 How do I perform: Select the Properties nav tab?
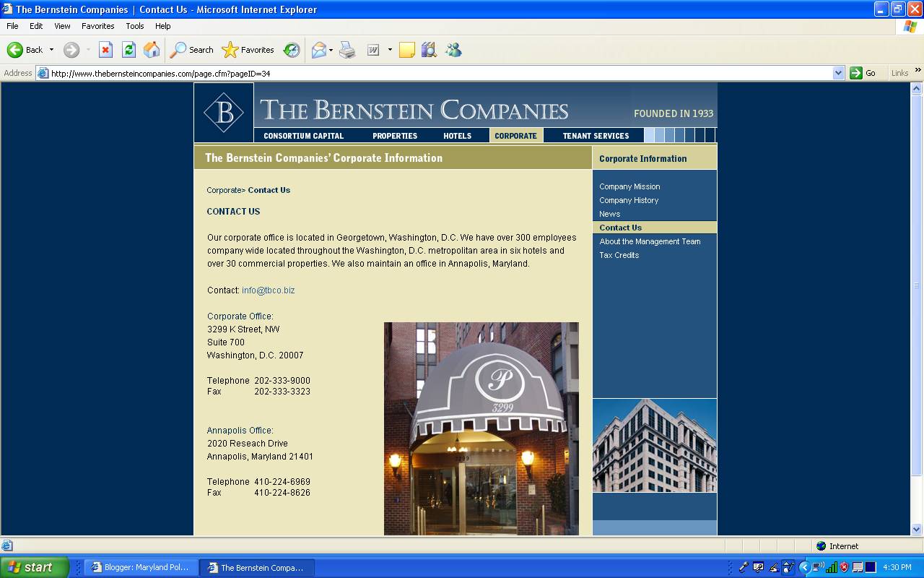(395, 136)
